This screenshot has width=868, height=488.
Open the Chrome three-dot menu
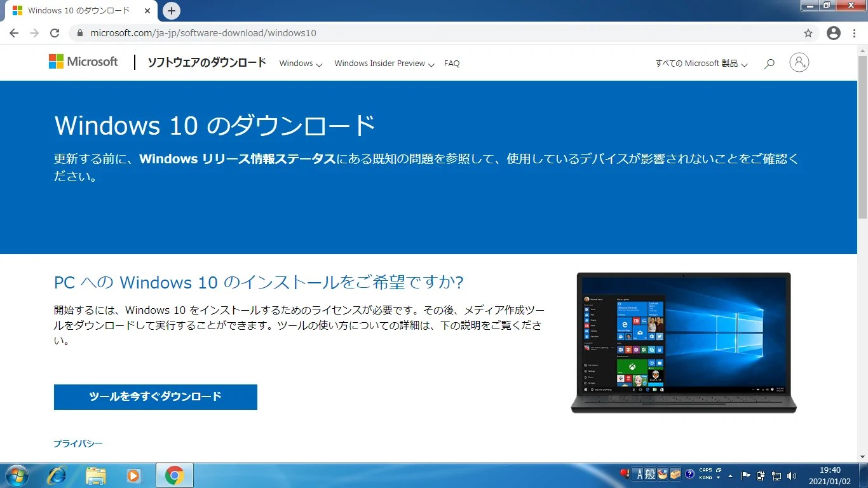855,33
